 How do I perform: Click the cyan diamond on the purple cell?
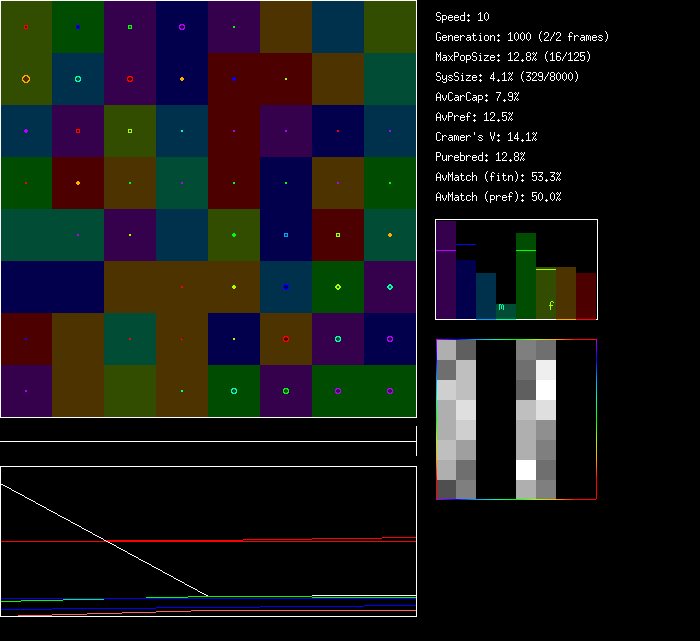[390, 287]
